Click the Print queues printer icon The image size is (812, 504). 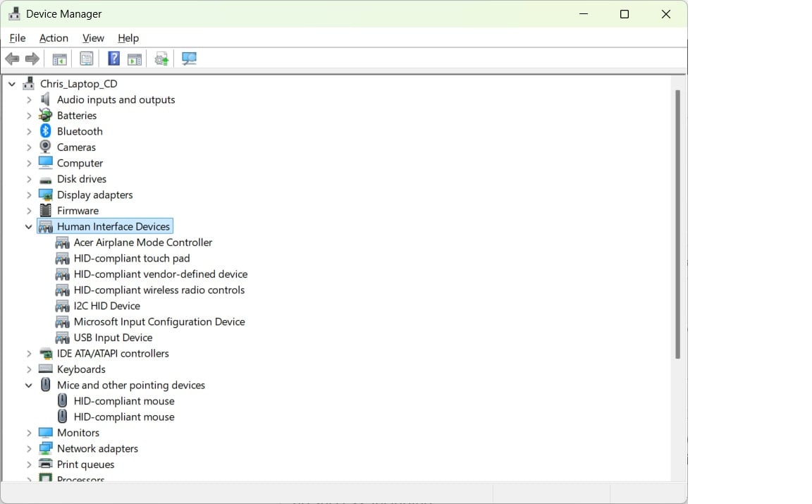(46, 464)
